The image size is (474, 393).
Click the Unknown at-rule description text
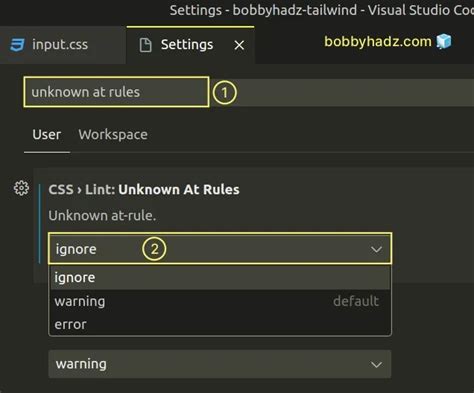coord(102,216)
